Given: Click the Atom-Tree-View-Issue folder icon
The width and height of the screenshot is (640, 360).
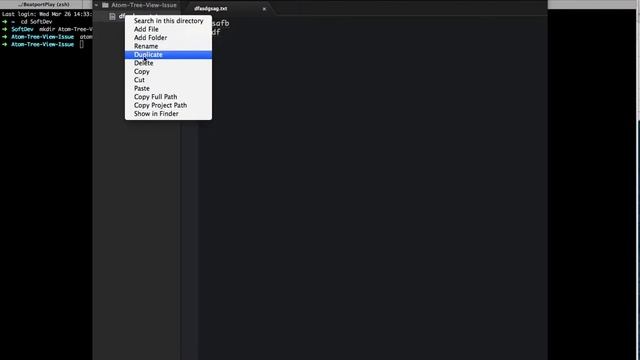Looking at the screenshot, I should [105, 5].
